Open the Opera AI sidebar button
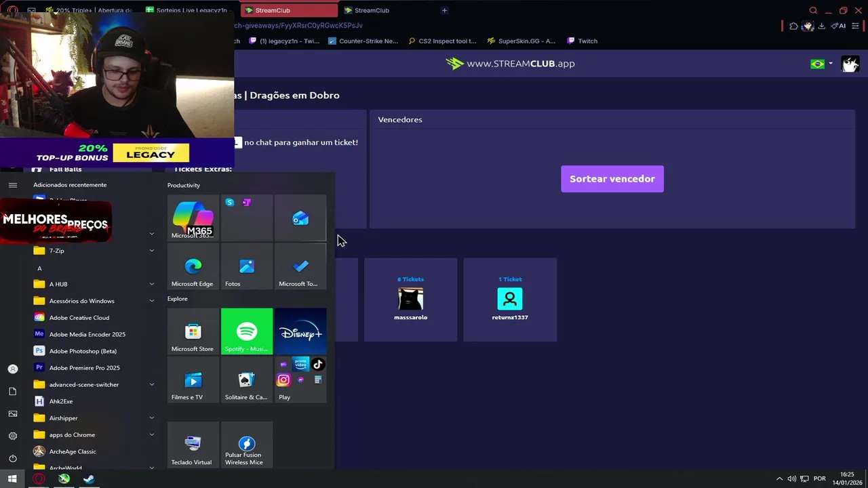The image size is (868, 488). (839, 26)
